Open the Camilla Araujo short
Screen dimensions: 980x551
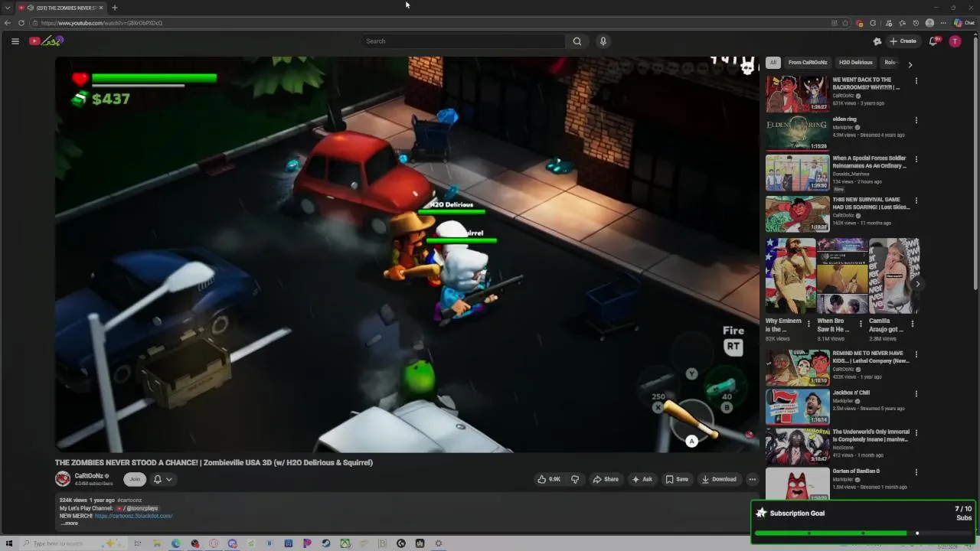pos(893,275)
